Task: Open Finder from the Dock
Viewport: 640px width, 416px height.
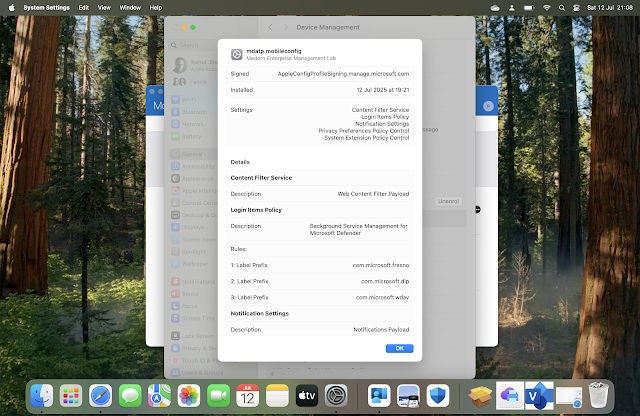Action: point(42,396)
